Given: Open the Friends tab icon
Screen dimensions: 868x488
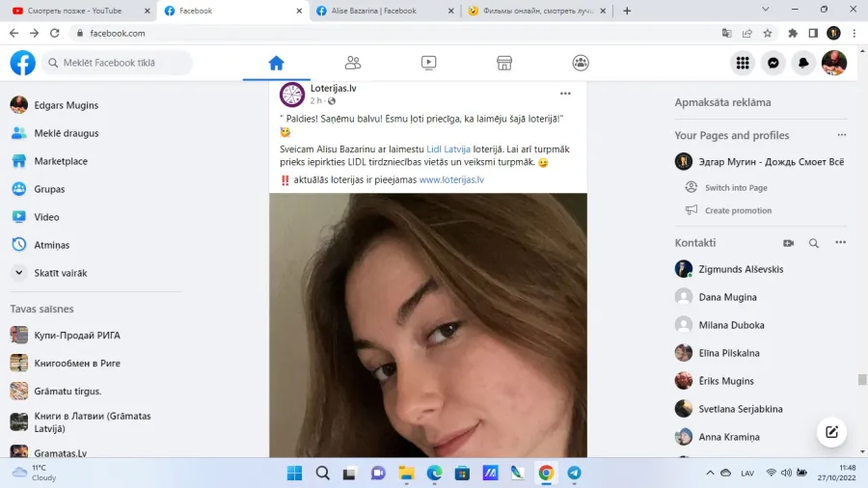Looking at the screenshot, I should point(353,63).
